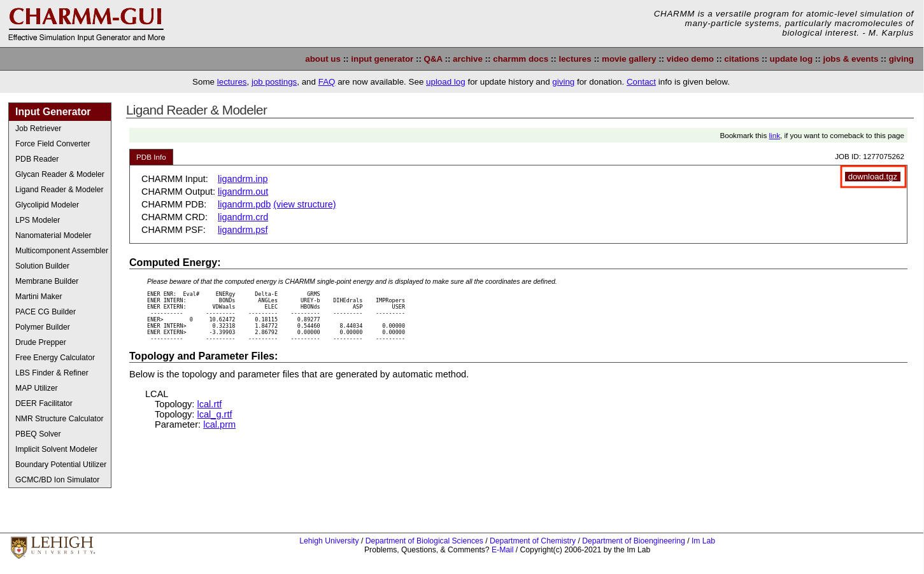The height and width of the screenshot is (574, 924).
Task: Open Solution Builder in sidebar
Action: (60, 266)
